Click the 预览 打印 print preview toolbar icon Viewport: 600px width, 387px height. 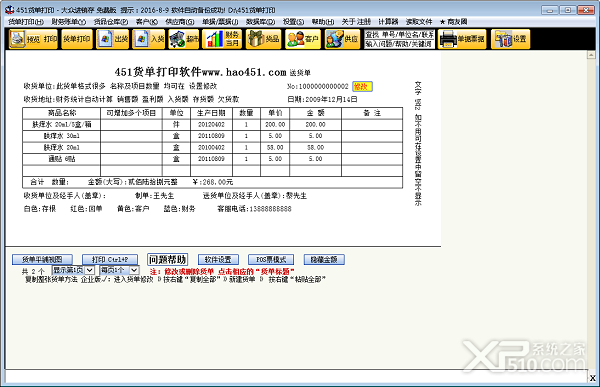(33, 39)
